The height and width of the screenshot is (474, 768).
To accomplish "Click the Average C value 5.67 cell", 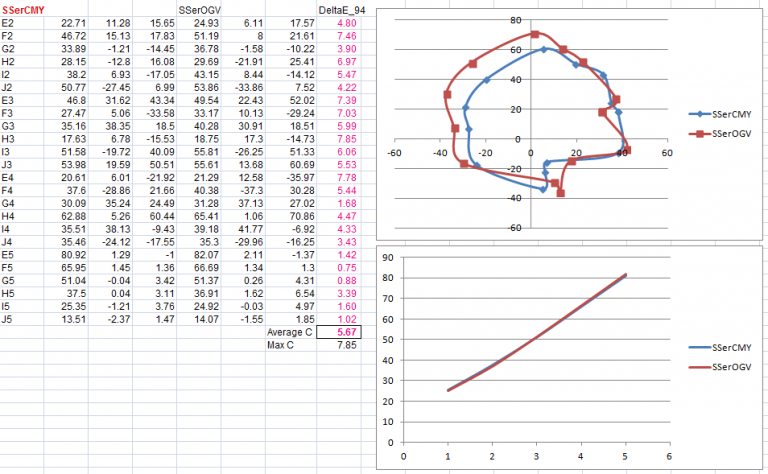I will 339,332.
